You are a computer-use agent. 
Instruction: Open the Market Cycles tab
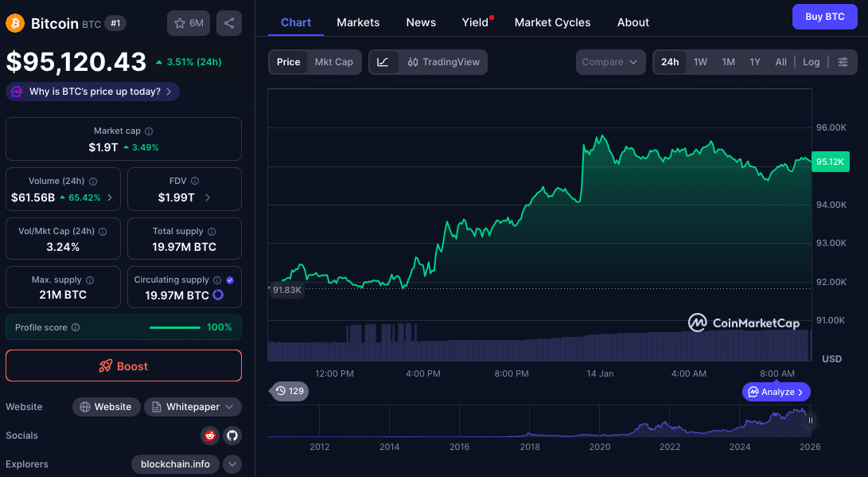552,22
